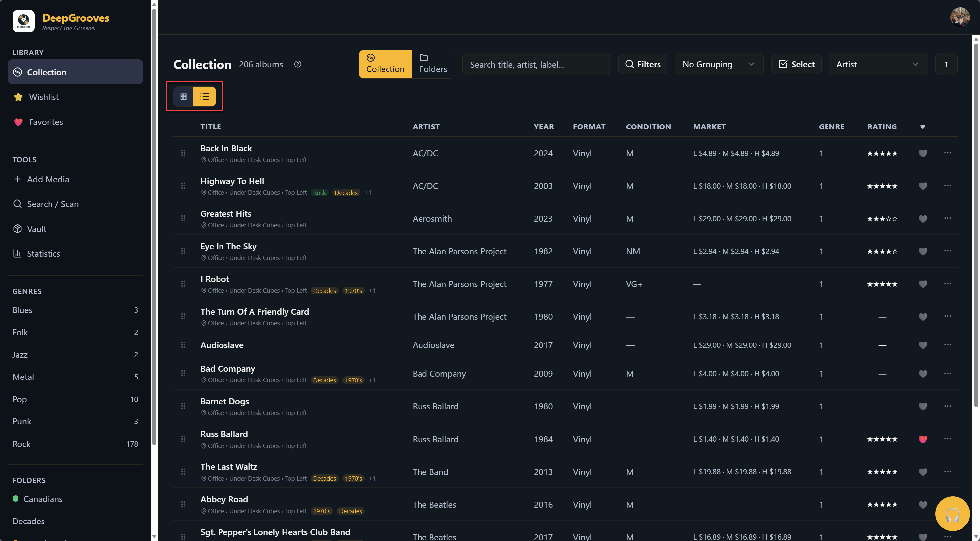Sort by the YEAR column header

pos(544,127)
